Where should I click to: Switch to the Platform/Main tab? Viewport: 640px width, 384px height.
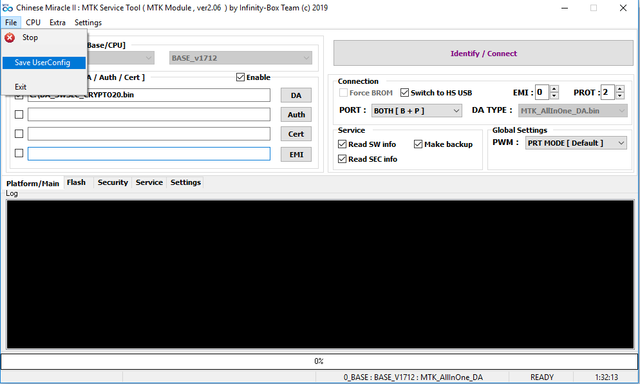33,183
